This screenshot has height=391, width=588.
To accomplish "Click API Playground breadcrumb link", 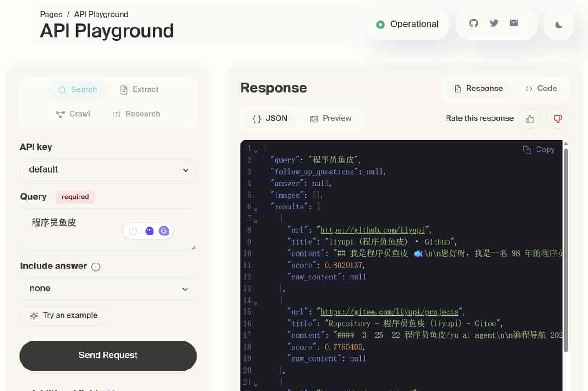I will pyautogui.click(x=101, y=14).
